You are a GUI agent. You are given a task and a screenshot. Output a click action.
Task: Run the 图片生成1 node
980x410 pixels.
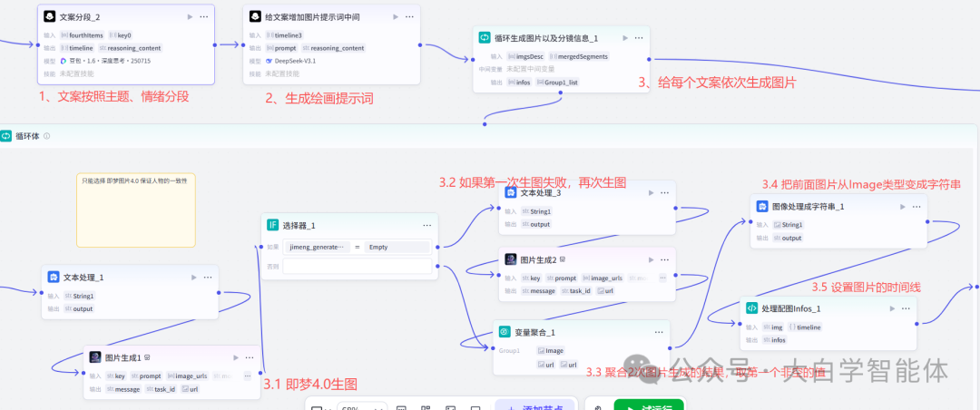click(236, 357)
